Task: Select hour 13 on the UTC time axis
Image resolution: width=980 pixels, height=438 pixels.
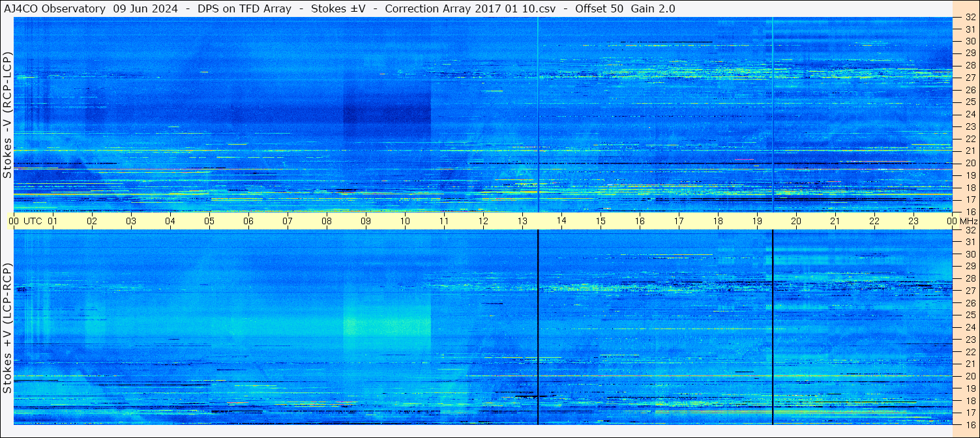Action: click(x=522, y=221)
